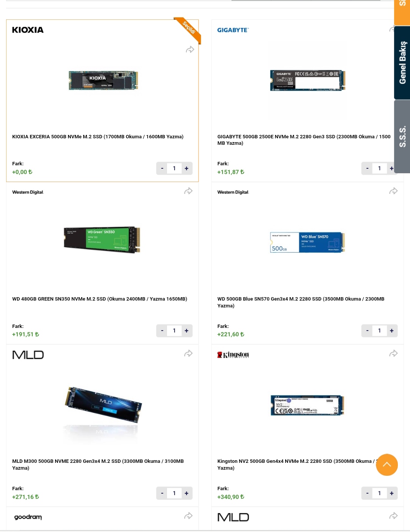410x532 pixels.
Task: Select the GIGABYTE 500GB 2500E product title
Action: (x=304, y=140)
